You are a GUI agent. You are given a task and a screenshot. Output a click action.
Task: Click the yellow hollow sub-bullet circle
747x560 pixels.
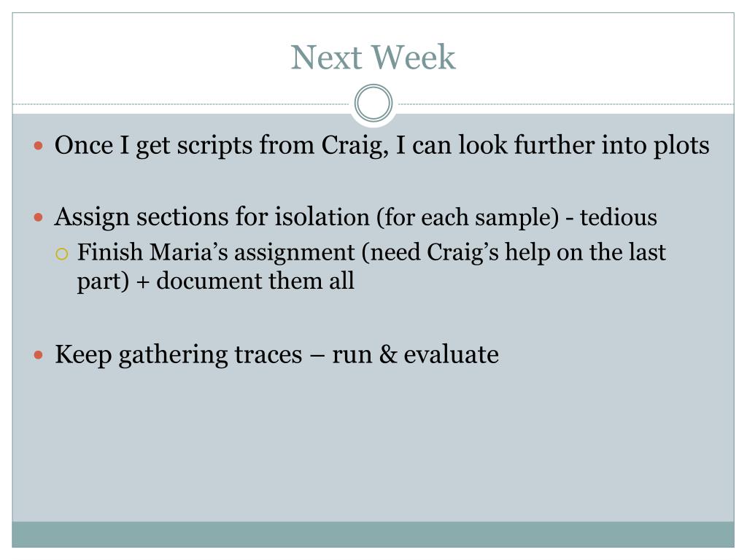[x=61, y=254]
